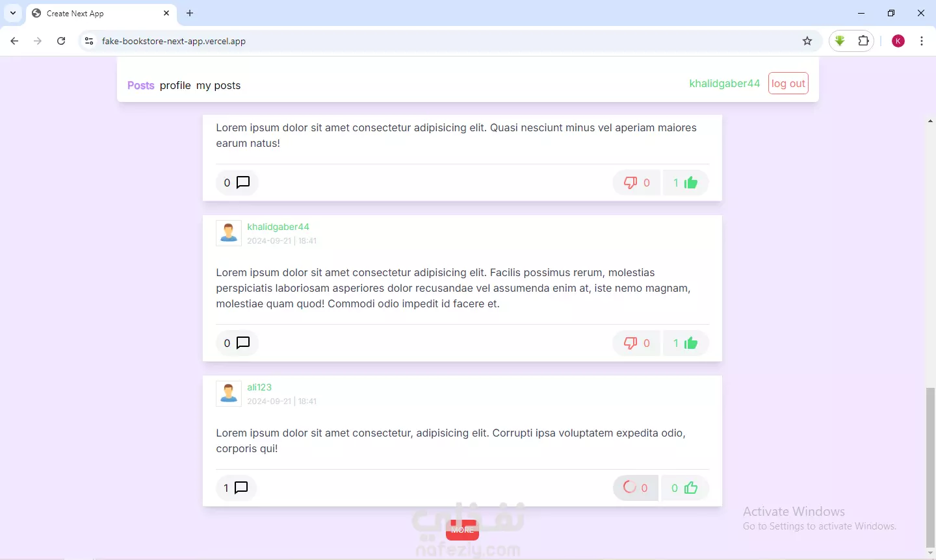Open the Extensions puzzle menu

863,41
